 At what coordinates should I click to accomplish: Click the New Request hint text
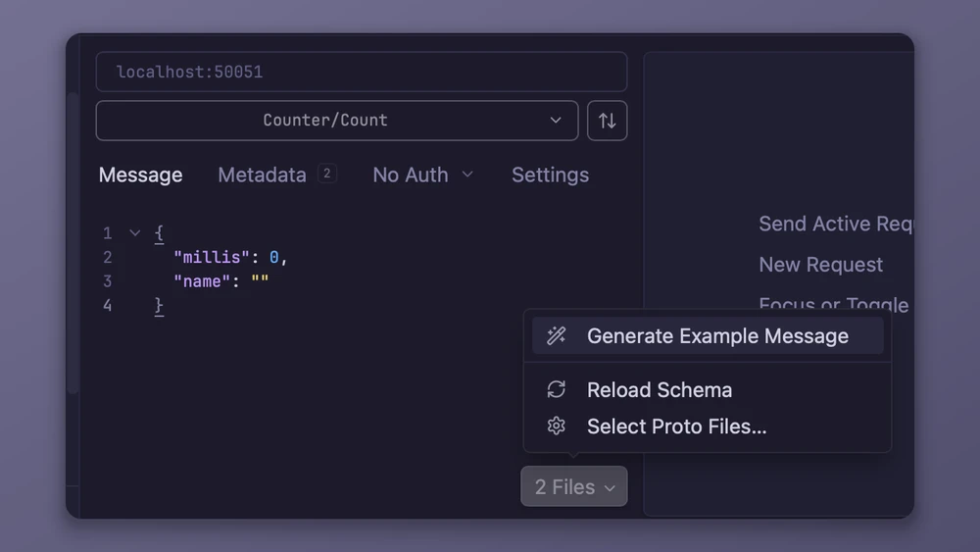[820, 265]
